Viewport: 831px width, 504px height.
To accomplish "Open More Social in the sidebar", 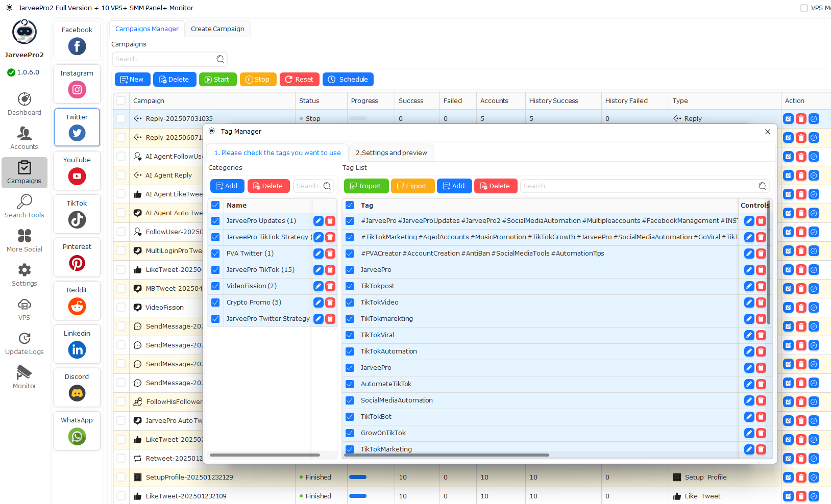I will click(x=25, y=241).
